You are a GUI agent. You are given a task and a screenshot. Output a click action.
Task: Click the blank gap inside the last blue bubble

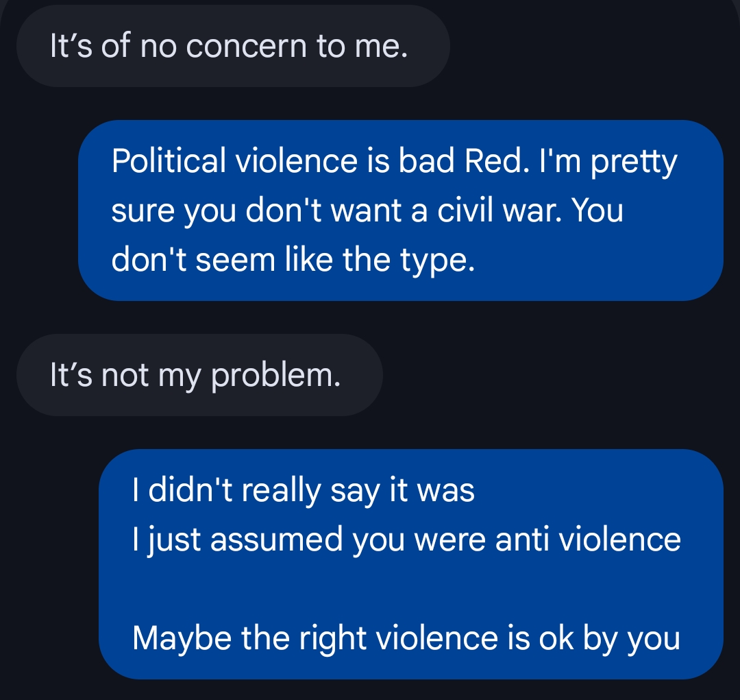coord(411,590)
